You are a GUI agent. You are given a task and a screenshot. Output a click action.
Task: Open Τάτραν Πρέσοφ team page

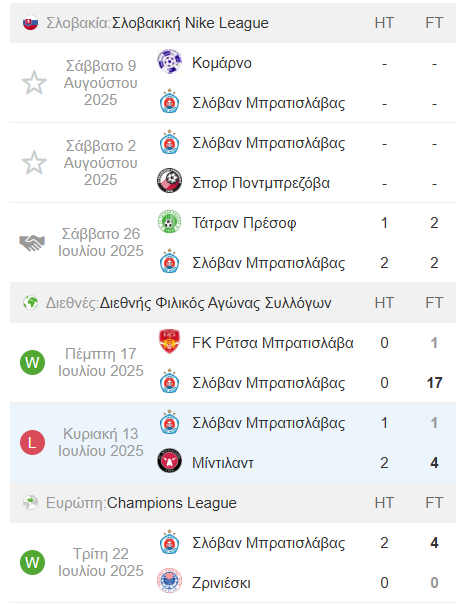click(244, 223)
